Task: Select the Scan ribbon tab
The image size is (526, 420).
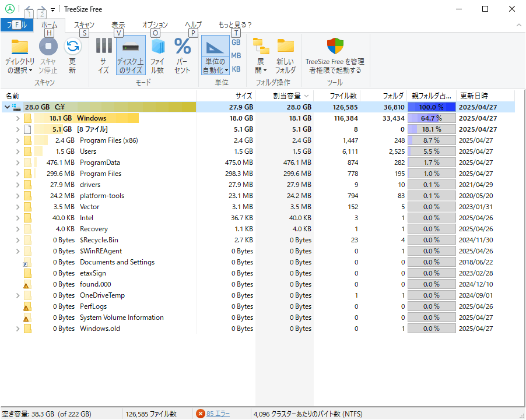Action: [x=84, y=25]
